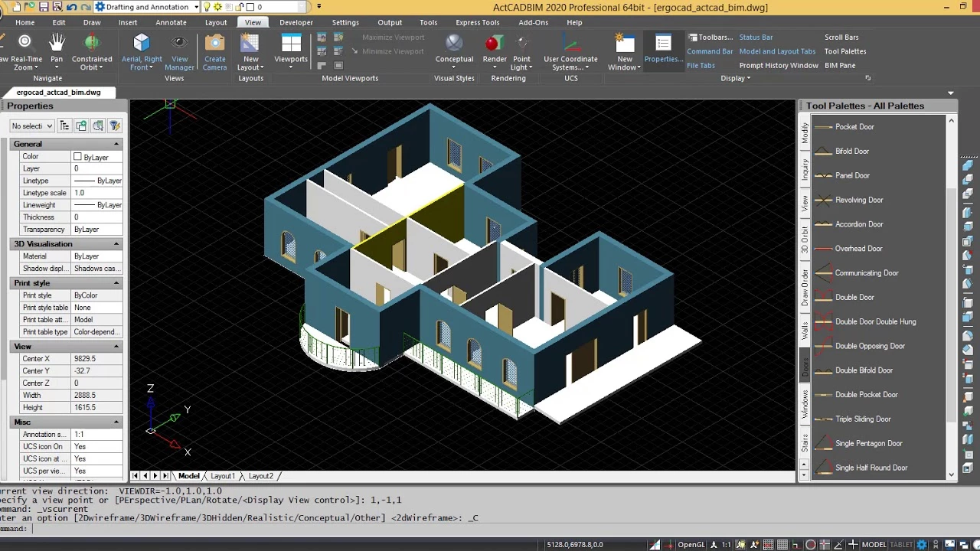Click the Save icon in quick access toolbar
The width and height of the screenshot is (980, 551).
coord(44,7)
